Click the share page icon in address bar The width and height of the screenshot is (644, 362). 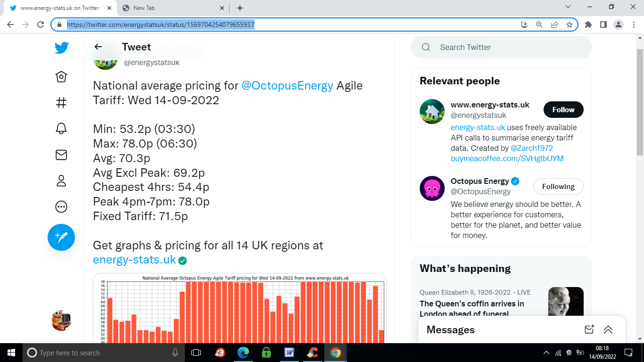click(554, 25)
